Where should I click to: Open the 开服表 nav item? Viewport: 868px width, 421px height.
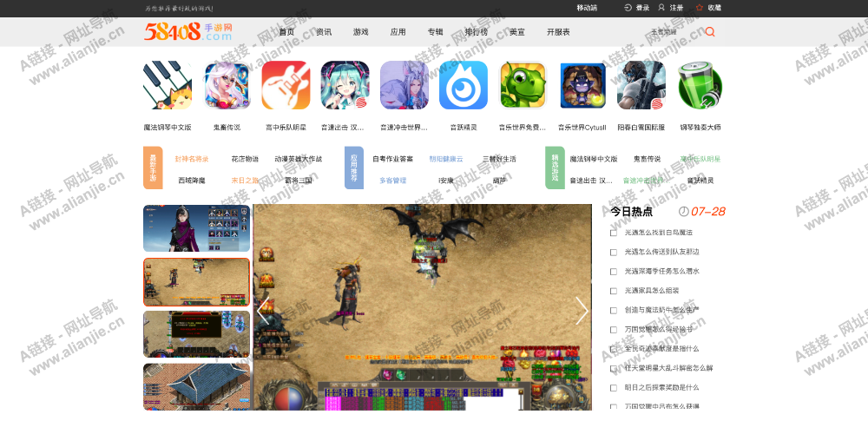click(558, 32)
